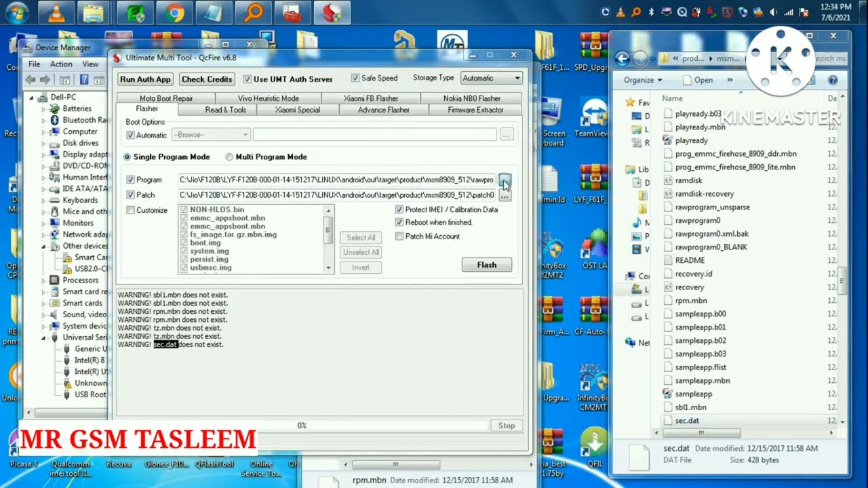Open the green shield app on the taskbar
868x488 pixels.
point(135,12)
